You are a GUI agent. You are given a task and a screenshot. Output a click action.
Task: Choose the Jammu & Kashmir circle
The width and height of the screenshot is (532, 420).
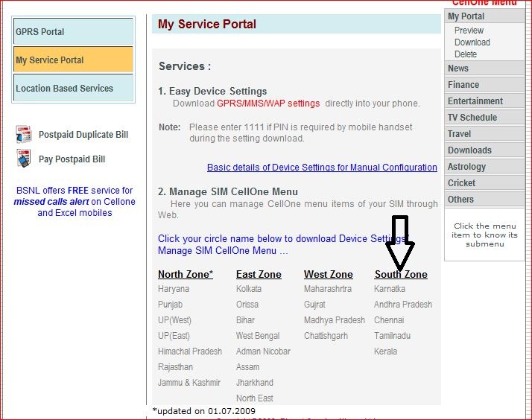click(189, 382)
